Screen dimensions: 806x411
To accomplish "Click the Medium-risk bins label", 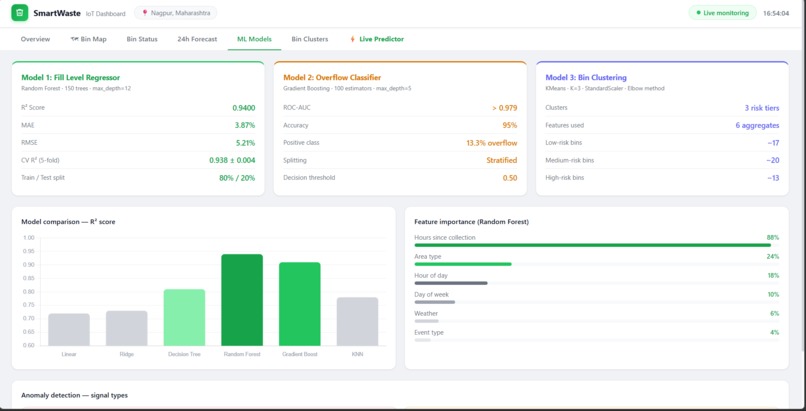I will tap(570, 160).
